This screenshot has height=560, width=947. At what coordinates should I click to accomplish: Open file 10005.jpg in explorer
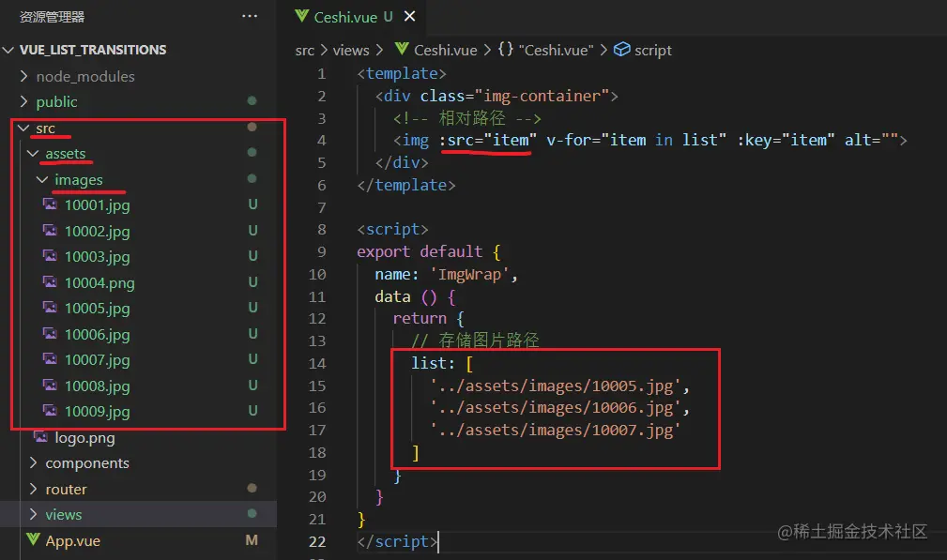tap(98, 309)
